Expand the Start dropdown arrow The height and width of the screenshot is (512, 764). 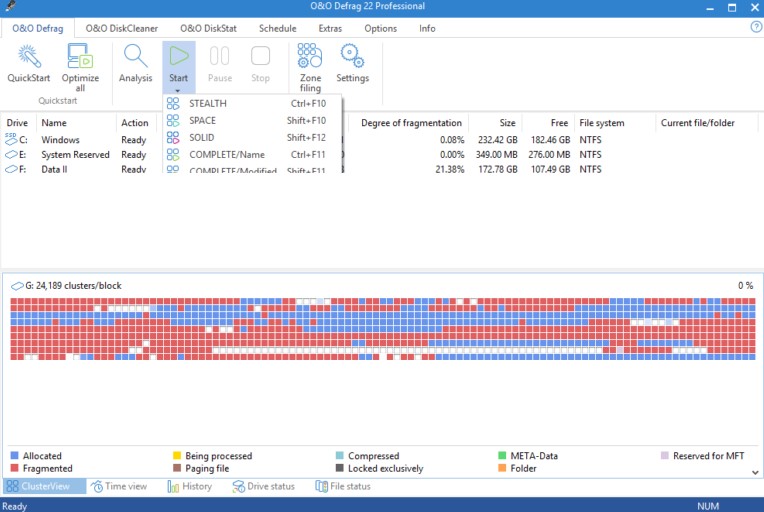pos(178,91)
